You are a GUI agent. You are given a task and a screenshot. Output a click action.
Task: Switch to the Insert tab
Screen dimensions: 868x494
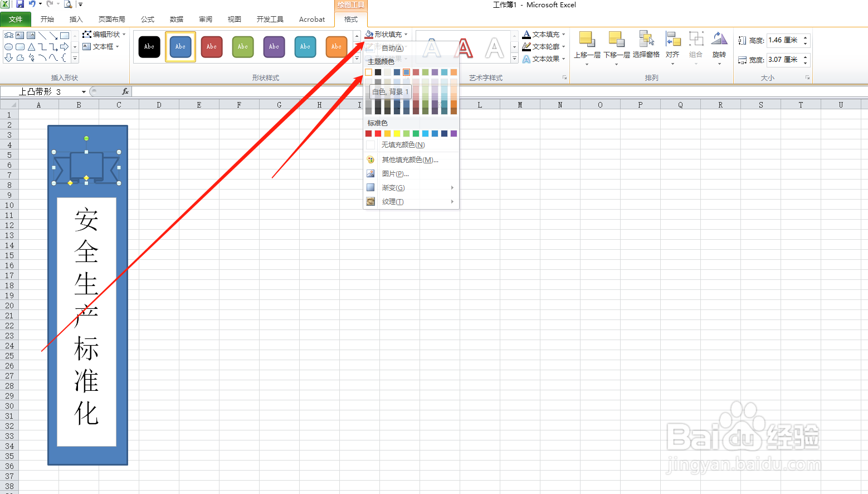point(76,20)
